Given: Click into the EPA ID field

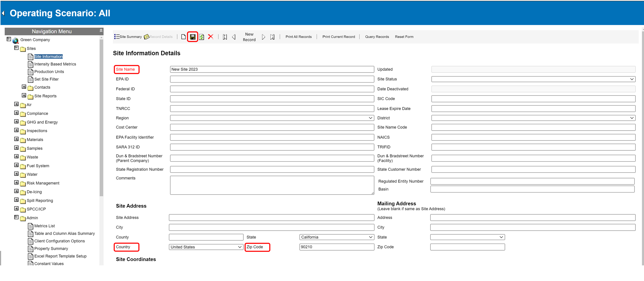Looking at the screenshot, I should [272, 79].
